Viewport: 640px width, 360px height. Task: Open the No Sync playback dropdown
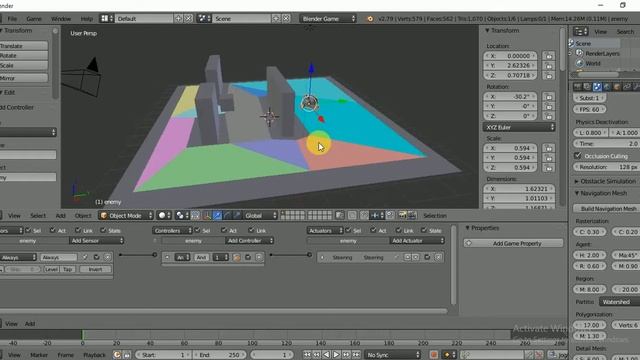click(x=393, y=355)
